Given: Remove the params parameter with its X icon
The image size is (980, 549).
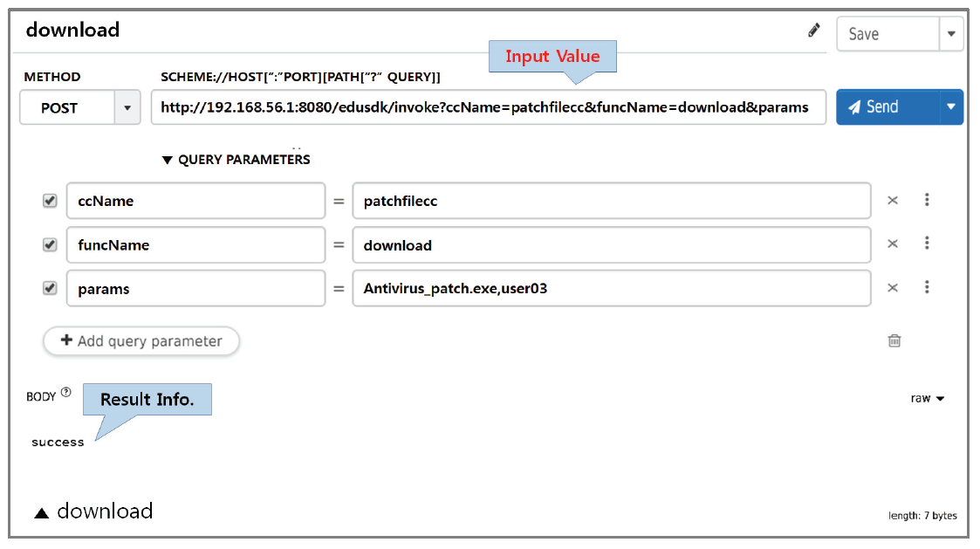Looking at the screenshot, I should click(x=893, y=288).
